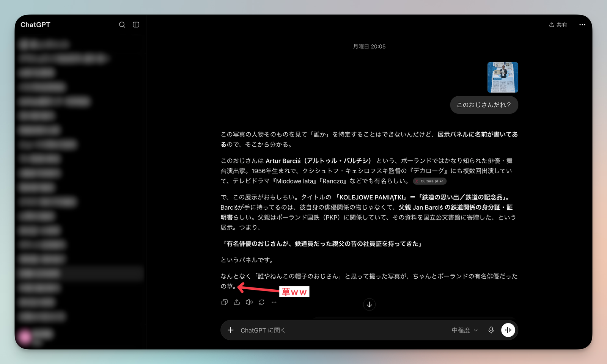Image resolution: width=607 pixels, height=364 pixels.
Task: Start dictation with microphone icon
Action: point(491,330)
